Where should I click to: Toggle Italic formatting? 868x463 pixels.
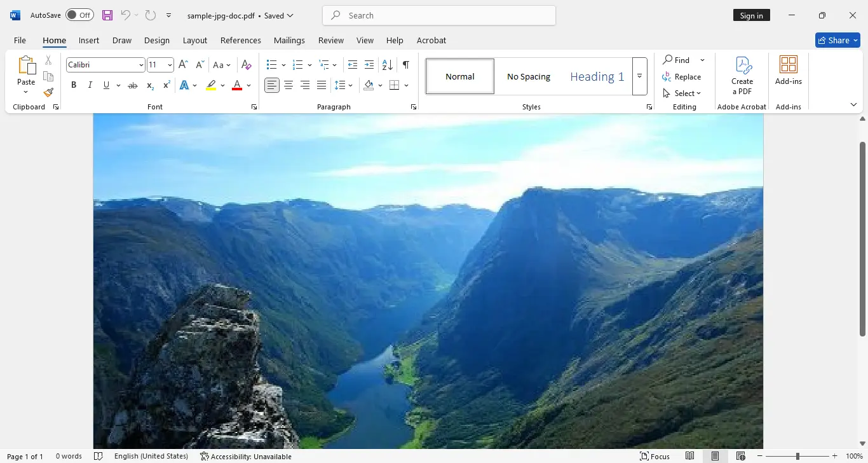90,85
